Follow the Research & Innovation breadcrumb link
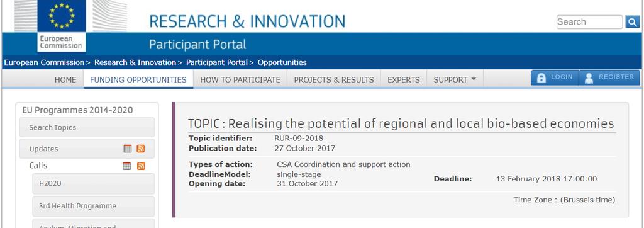Image resolution: width=644 pixels, height=228 pixels. click(x=135, y=62)
